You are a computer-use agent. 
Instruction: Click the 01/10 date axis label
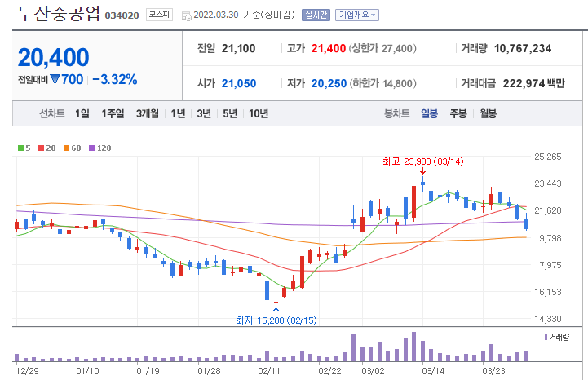click(87, 371)
